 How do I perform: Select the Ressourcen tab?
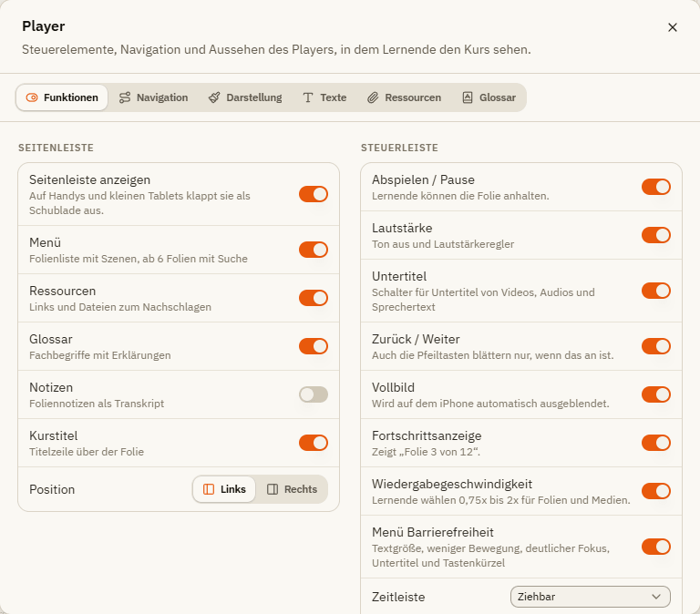pos(405,97)
